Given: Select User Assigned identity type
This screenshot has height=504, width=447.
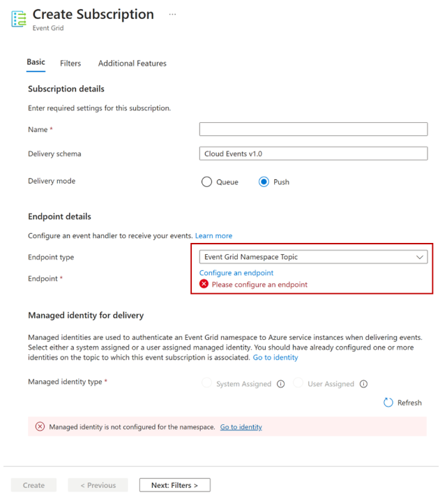Looking at the screenshot, I should click(298, 383).
